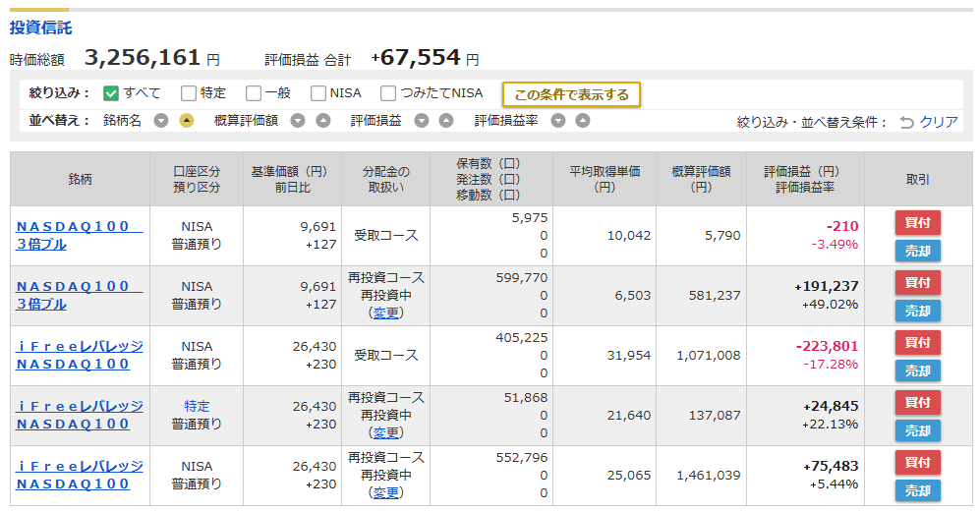Click the 平均取得単価 column header
Screen dimensions: 980x512
[x=605, y=180]
